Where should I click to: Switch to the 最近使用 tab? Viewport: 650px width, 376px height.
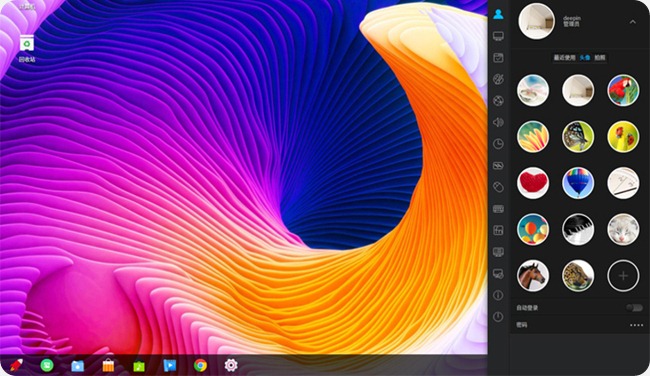pos(565,58)
